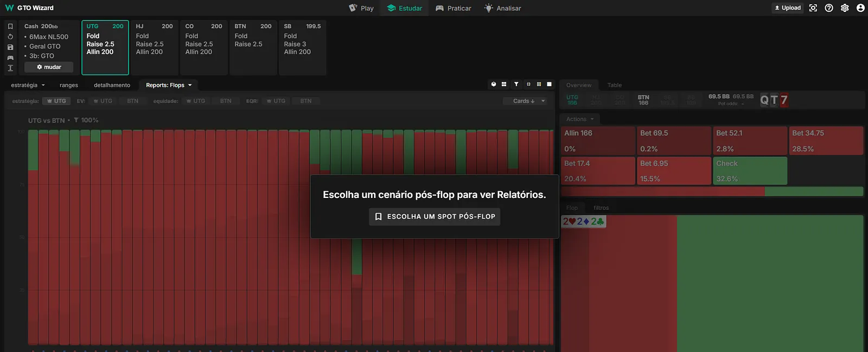Viewport: 868px width, 352px height.
Task: Open the user account profile icon
Action: coord(860,8)
